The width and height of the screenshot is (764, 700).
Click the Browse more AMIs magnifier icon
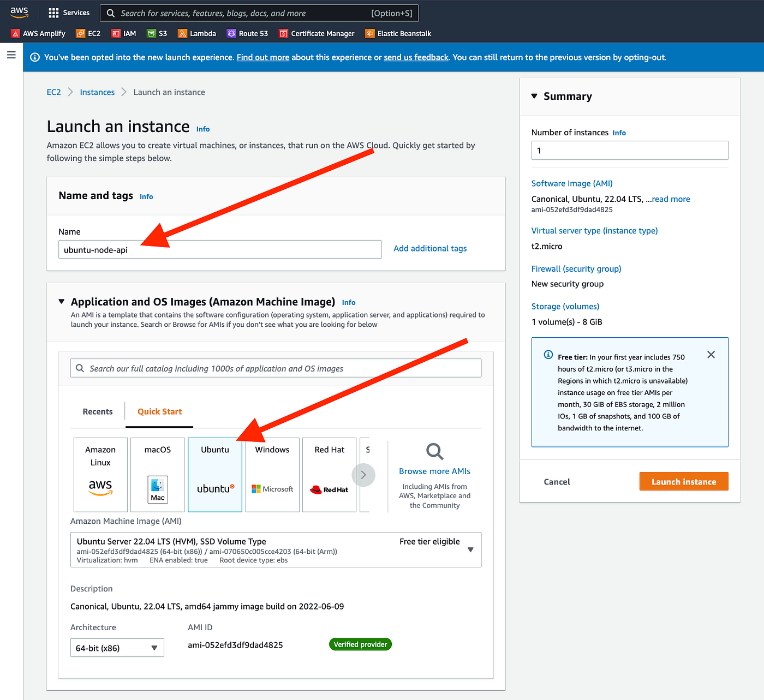pyautogui.click(x=434, y=452)
